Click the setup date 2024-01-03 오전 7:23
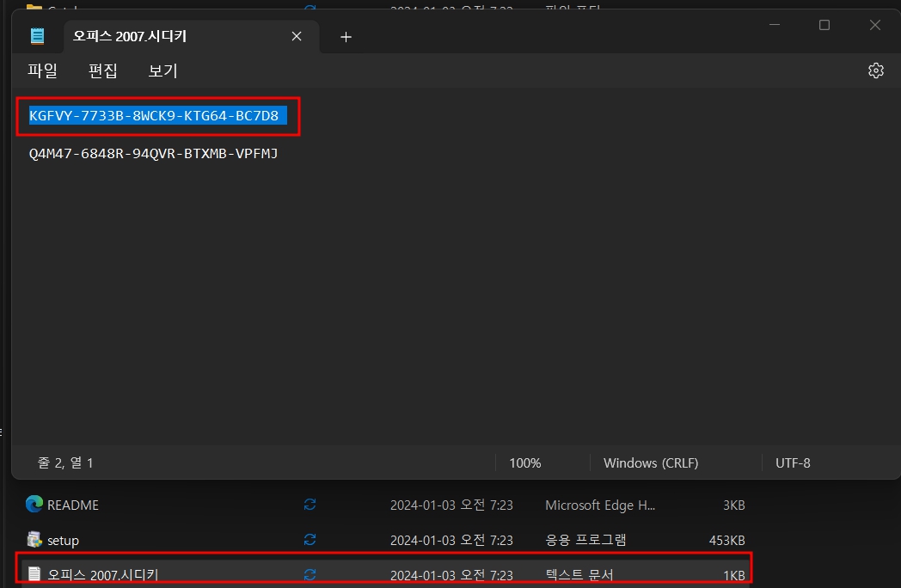This screenshot has width=901, height=588. click(x=451, y=541)
